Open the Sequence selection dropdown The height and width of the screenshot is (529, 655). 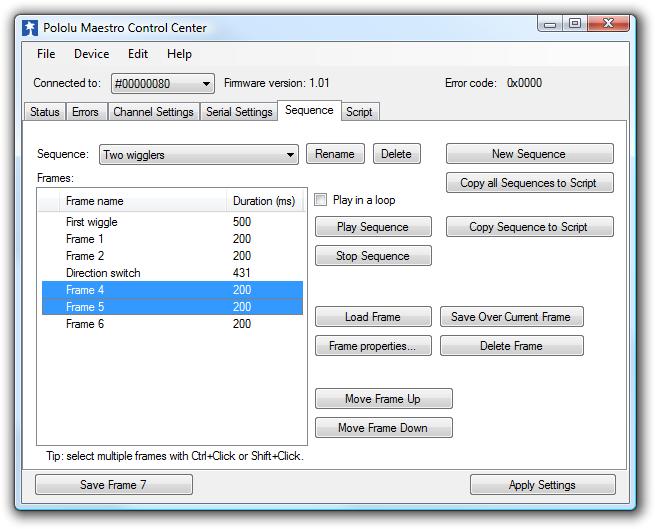tap(199, 155)
